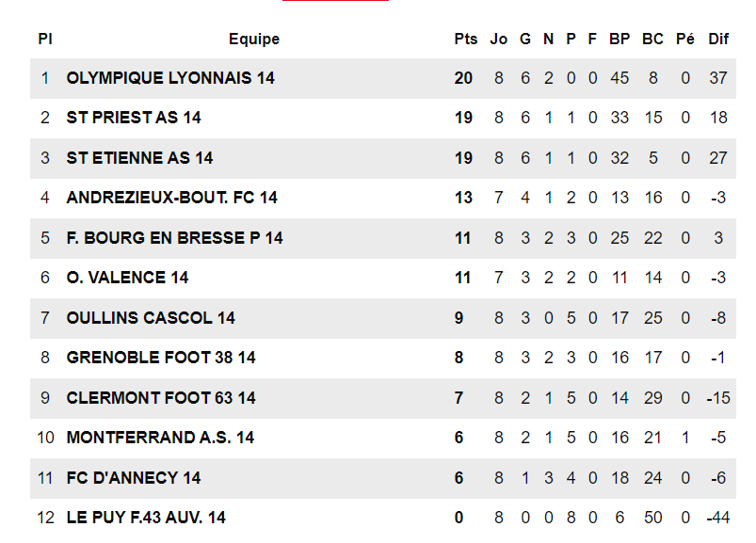Open OULLINS CASCOL 14 team link
This screenshot has width=756, height=543.
coord(151,318)
